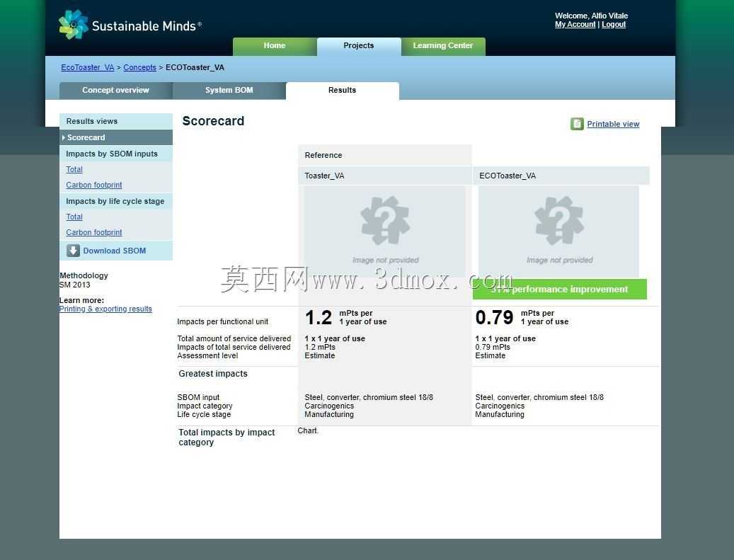Click the 0.79 impact score value
The width and height of the screenshot is (734, 560).
pos(494,317)
